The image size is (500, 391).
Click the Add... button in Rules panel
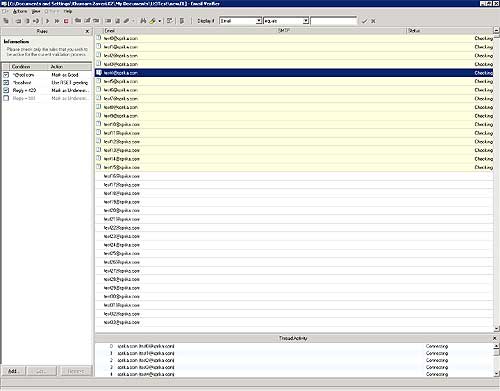pos(14,371)
